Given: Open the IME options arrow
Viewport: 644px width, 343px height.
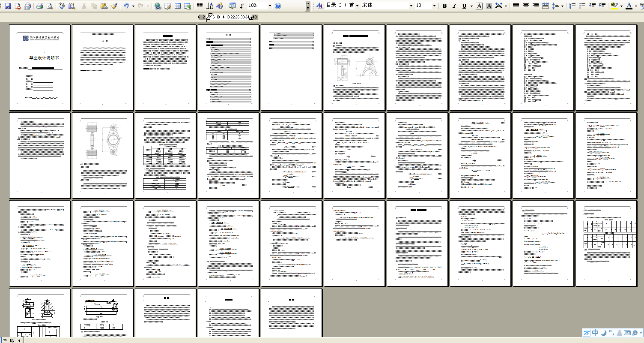Looking at the screenshot, I should [641, 333].
